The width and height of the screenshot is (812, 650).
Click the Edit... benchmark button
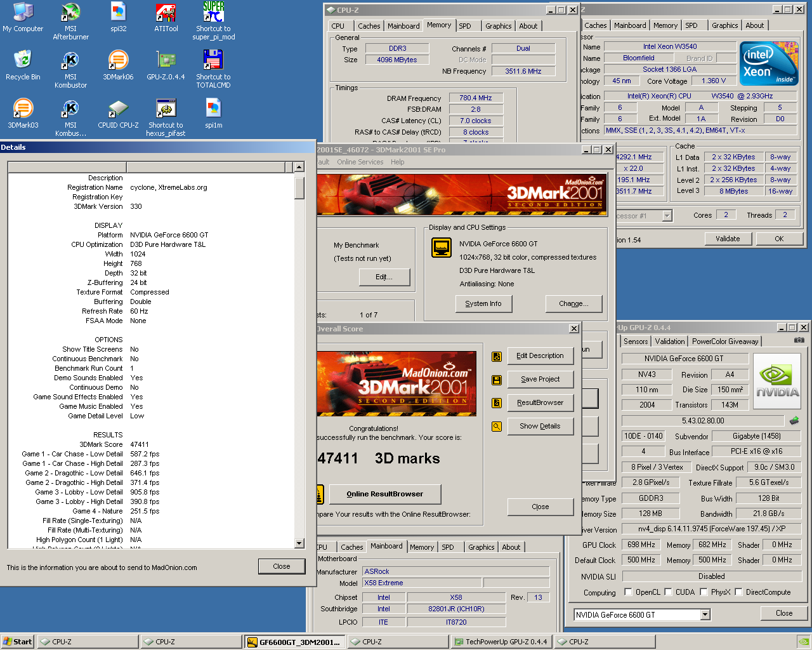(x=384, y=277)
